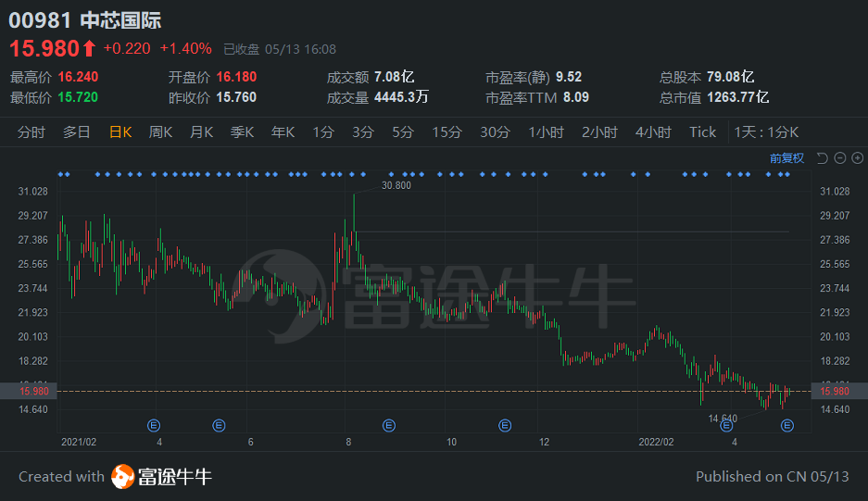Open 前复权 price adjustment dropdown
The width and height of the screenshot is (868, 501).
[x=786, y=158]
